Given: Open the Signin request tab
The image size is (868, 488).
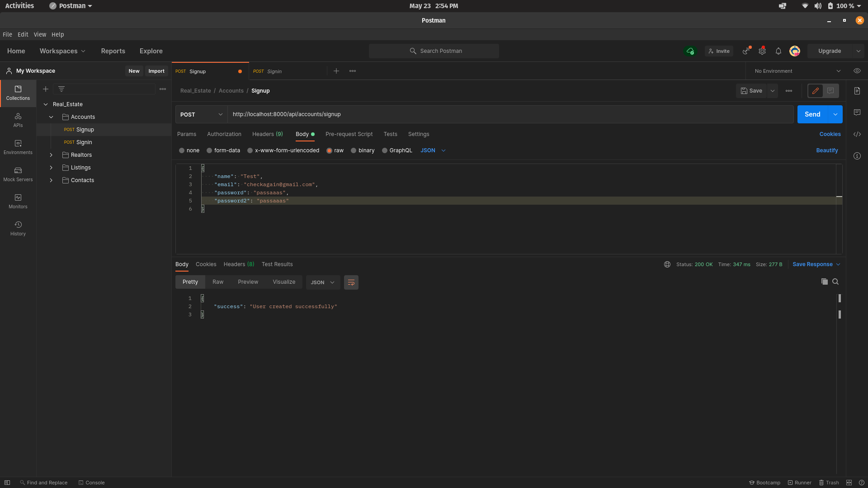Looking at the screenshot, I should [x=274, y=71].
